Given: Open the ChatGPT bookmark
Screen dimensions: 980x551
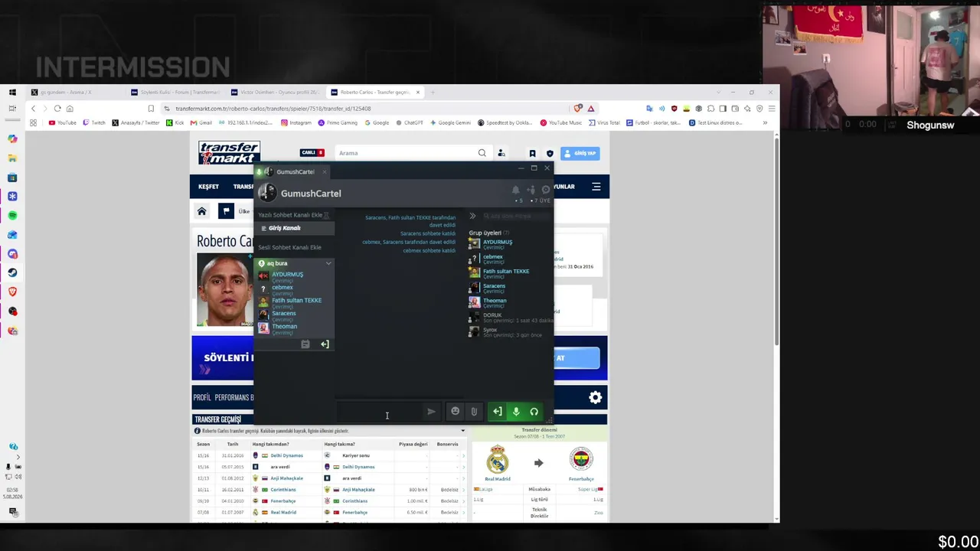Looking at the screenshot, I should [409, 122].
